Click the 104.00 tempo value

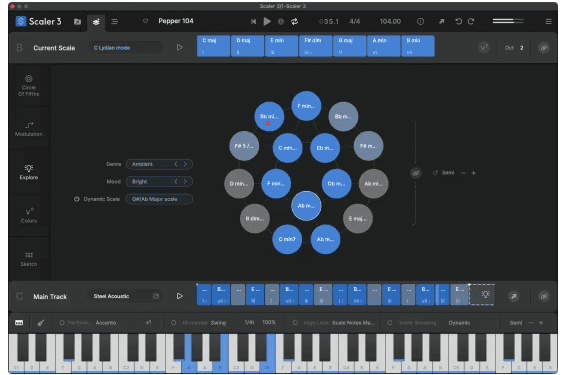tap(390, 22)
